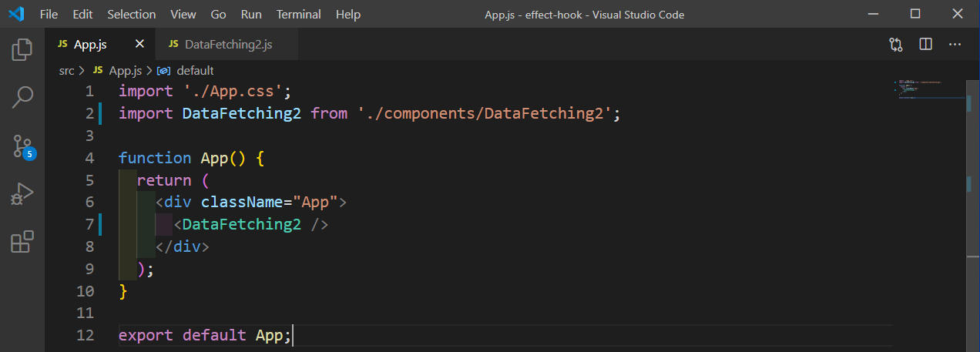The image size is (980, 352).
Task: Click className attribute on line 6
Action: (x=242, y=203)
